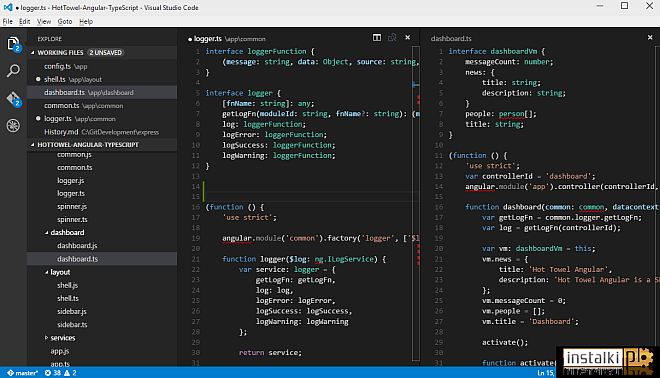The width and height of the screenshot is (660, 378).
Task: Click the unsaved dot beside shell.ts
Action: click(x=38, y=79)
